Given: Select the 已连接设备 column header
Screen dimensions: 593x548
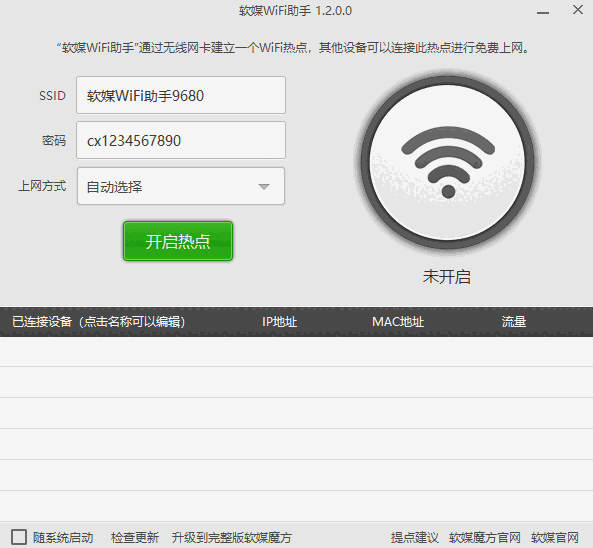Looking at the screenshot, I should [98, 322].
